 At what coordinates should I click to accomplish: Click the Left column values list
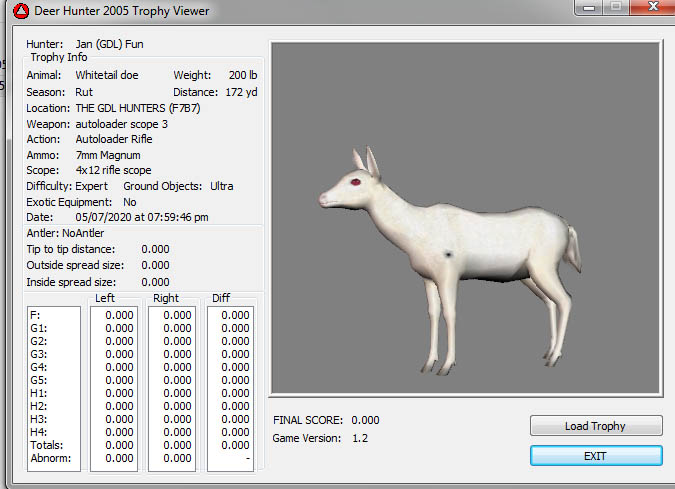[x=113, y=387]
